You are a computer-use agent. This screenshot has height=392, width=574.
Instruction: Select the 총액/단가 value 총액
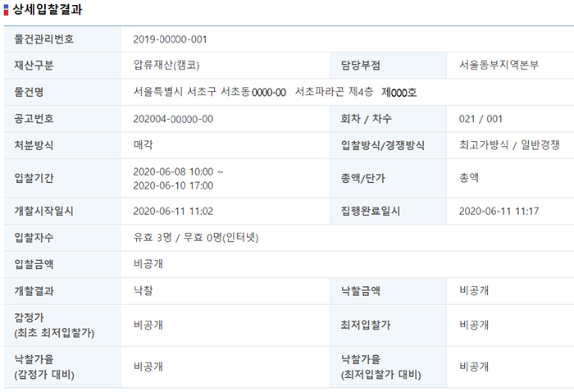coord(470,177)
